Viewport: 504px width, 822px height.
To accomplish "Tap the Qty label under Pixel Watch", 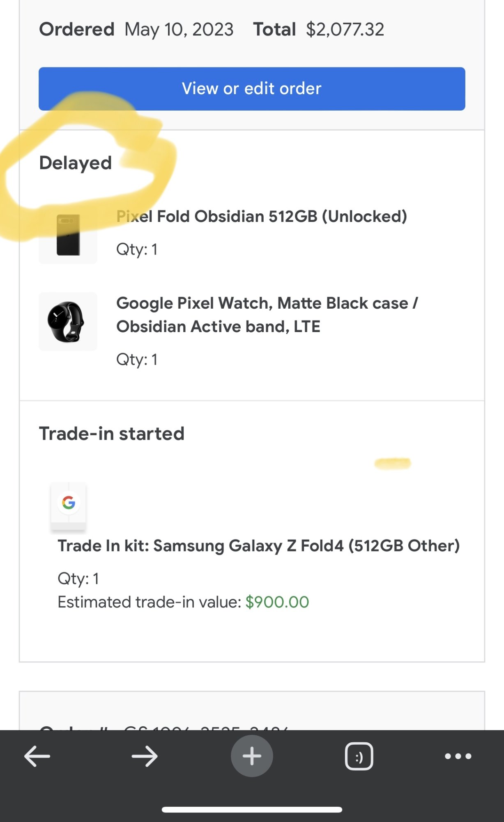I will click(x=137, y=360).
